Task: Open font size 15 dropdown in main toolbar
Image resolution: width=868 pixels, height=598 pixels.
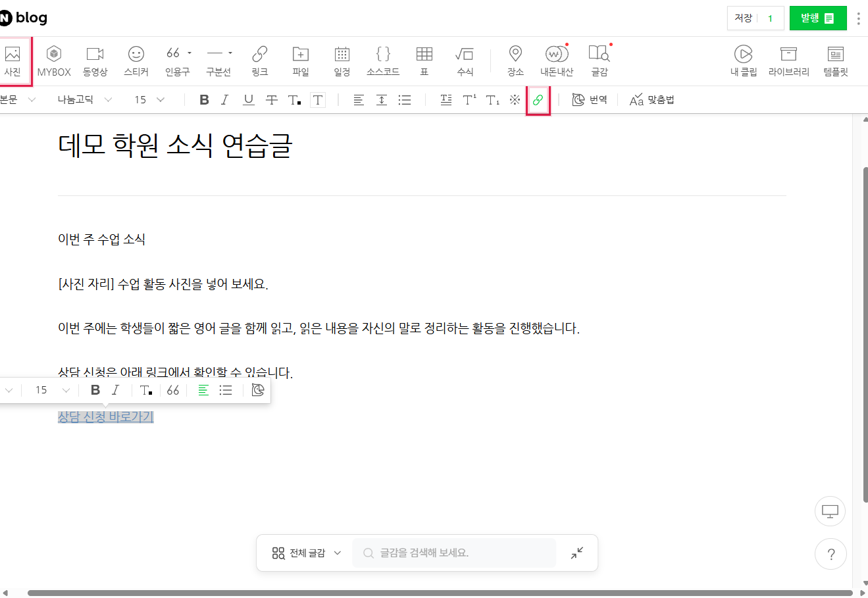Action: click(149, 100)
